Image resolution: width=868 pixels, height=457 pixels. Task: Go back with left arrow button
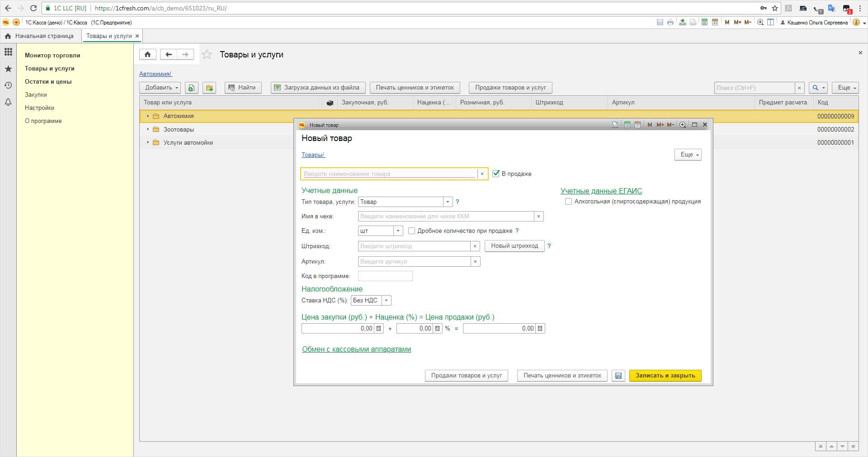[x=169, y=55]
